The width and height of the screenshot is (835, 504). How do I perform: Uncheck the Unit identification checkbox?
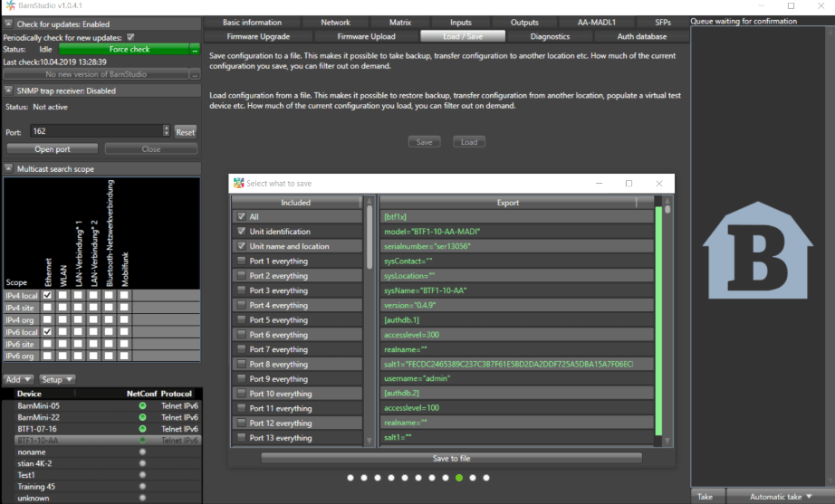click(x=241, y=232)
